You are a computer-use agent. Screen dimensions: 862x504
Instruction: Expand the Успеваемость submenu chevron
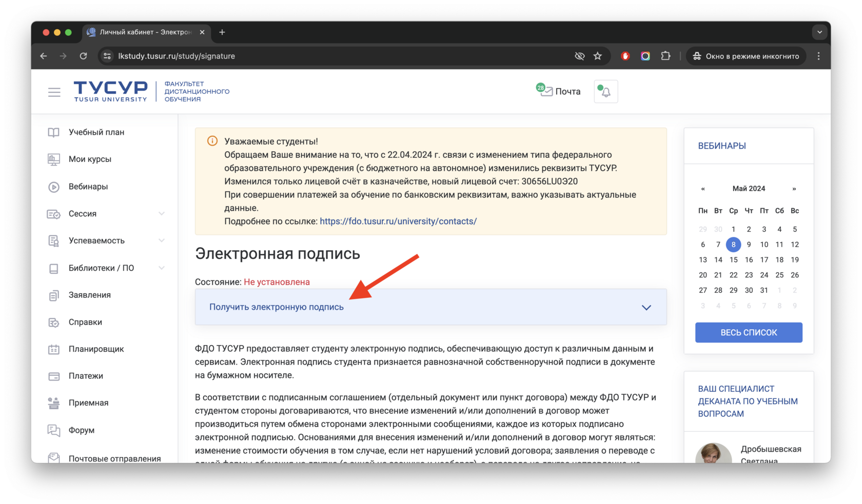(x=162, y=241)
